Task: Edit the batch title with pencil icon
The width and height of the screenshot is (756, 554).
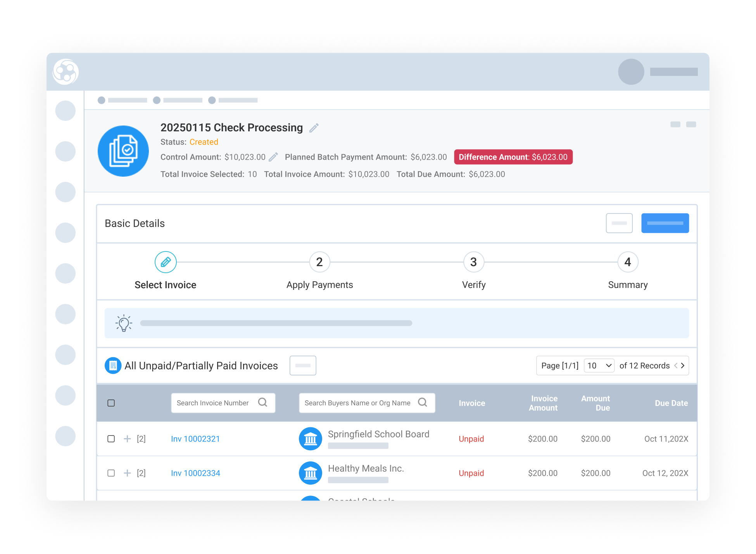Action: 314,128
